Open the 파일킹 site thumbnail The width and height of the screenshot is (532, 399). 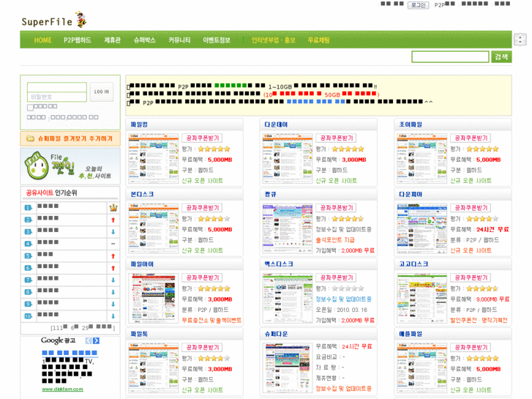tap(154, 159)
